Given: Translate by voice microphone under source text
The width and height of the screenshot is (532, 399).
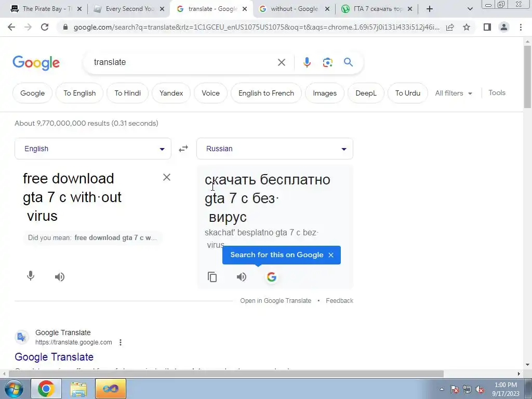Looking at the screenshot, I should (x=31, y=276).
